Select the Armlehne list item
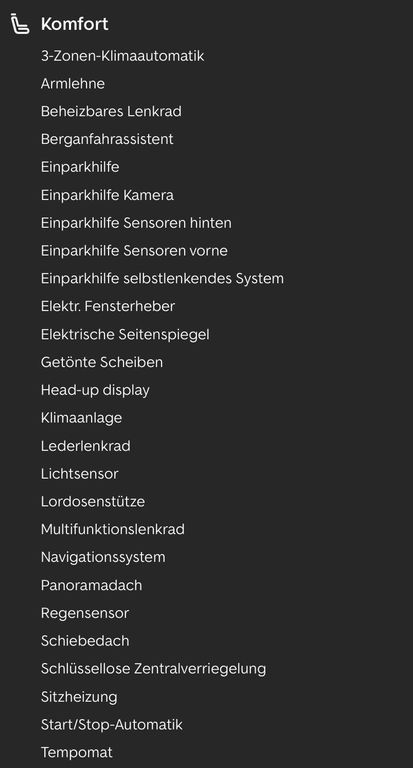The width and height of the screenshot is (413, 768). click(x=73, y=84)
